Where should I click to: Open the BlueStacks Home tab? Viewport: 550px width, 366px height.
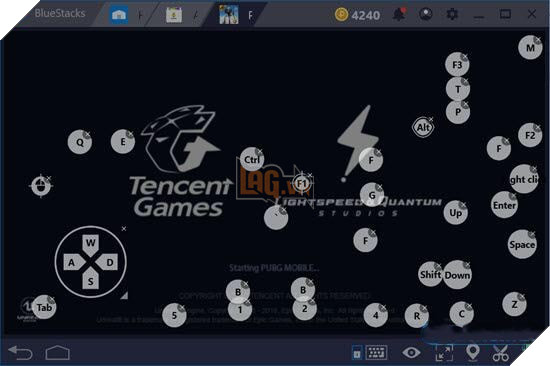[x=119, y=15]
